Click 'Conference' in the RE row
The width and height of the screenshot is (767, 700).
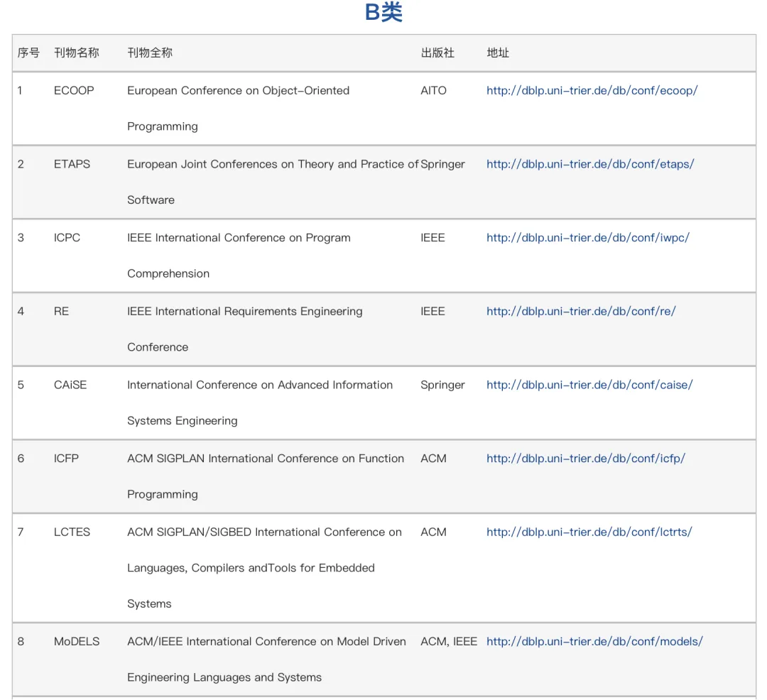point(158,347)
